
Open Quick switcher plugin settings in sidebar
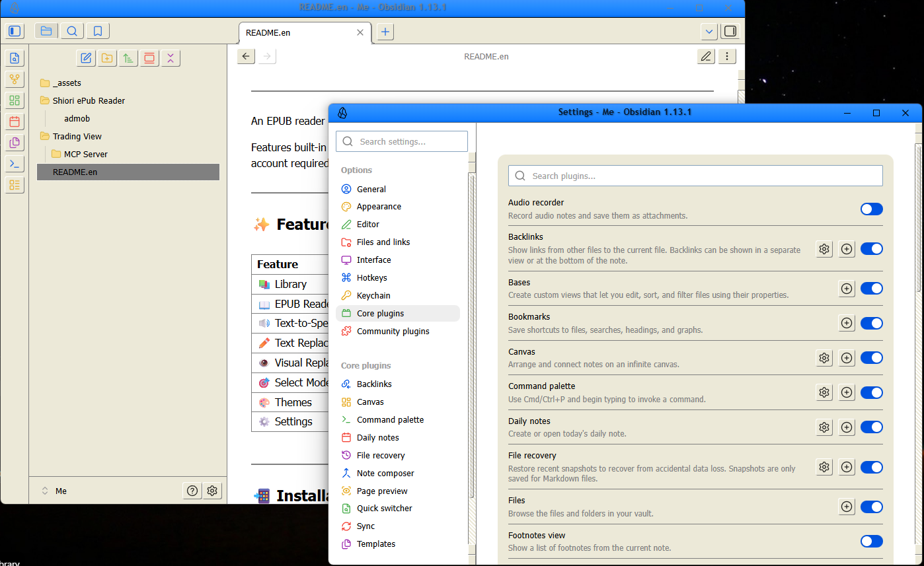point(398,509)
